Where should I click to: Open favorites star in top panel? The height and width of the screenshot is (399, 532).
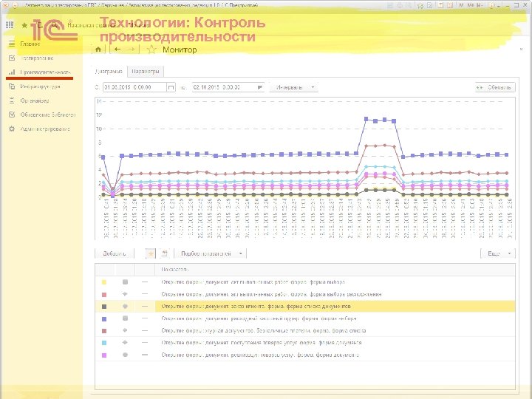point(24,25)
